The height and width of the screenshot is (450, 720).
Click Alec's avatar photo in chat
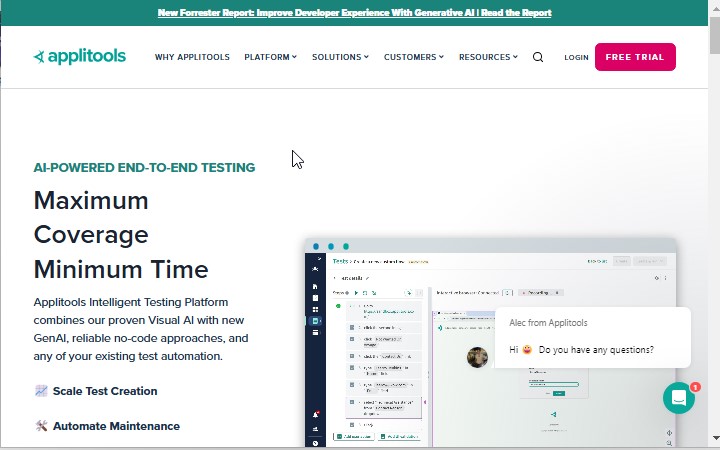[477, 357]
